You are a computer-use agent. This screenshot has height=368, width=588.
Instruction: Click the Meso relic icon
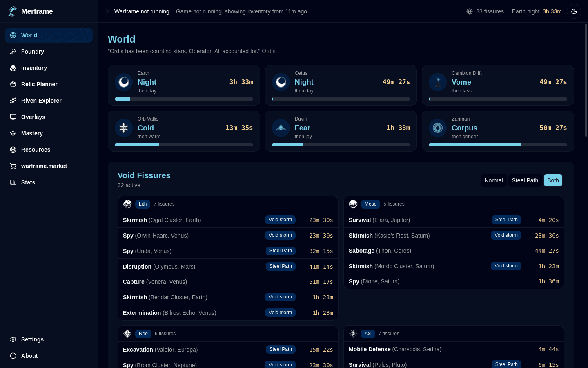click(353, 204)
